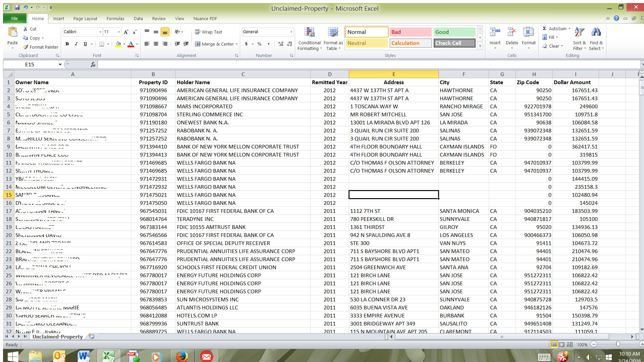The image size is (644, 362).
Task: Click the Cut scissors icon
Action: [25, 29]
